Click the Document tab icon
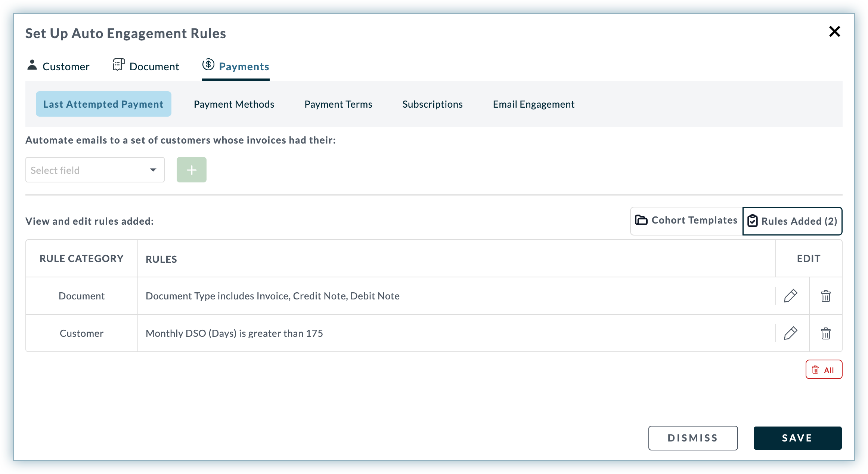The image size is (868, 474). pos(119,64)
